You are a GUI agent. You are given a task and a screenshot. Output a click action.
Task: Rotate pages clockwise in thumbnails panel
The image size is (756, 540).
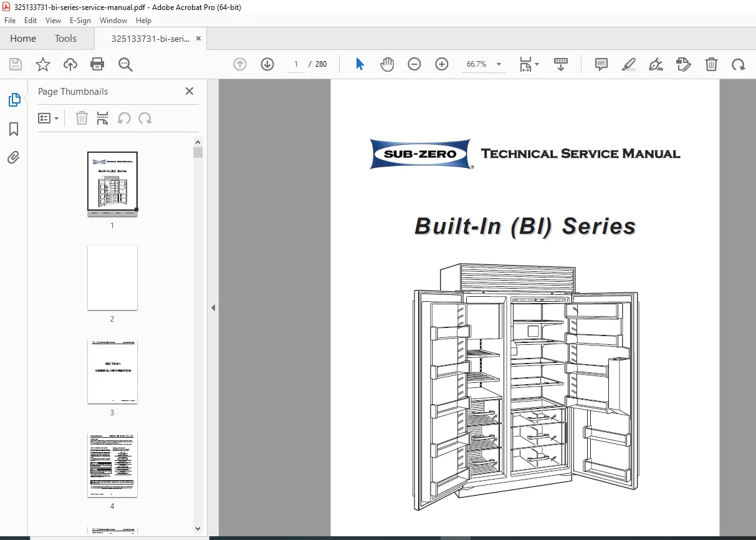point(145,118)
